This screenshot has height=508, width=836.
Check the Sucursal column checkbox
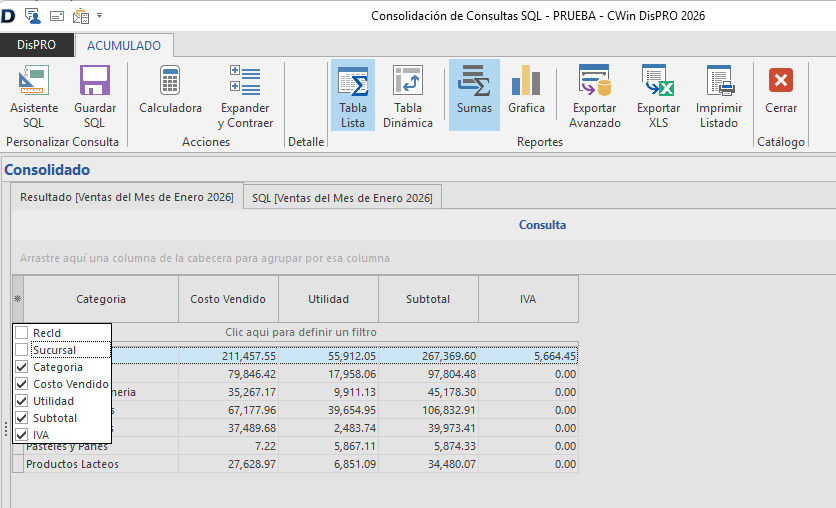point(22,350)
